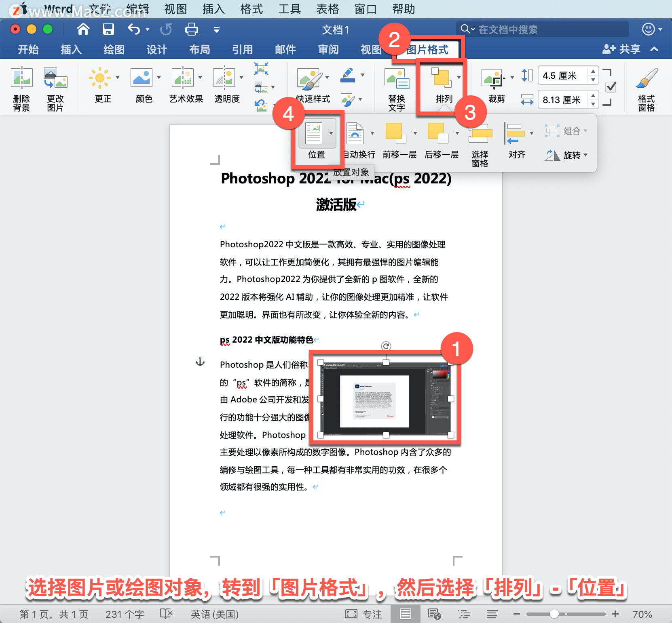Expand the Bring Forward dropdown arrow
672x623 pixels.
(415, 133)
